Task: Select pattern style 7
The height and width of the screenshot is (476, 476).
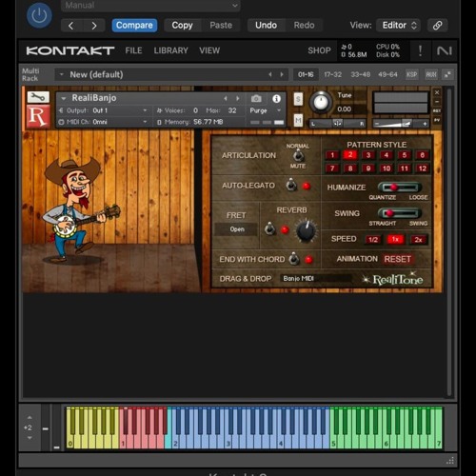Action: [332, 169]
